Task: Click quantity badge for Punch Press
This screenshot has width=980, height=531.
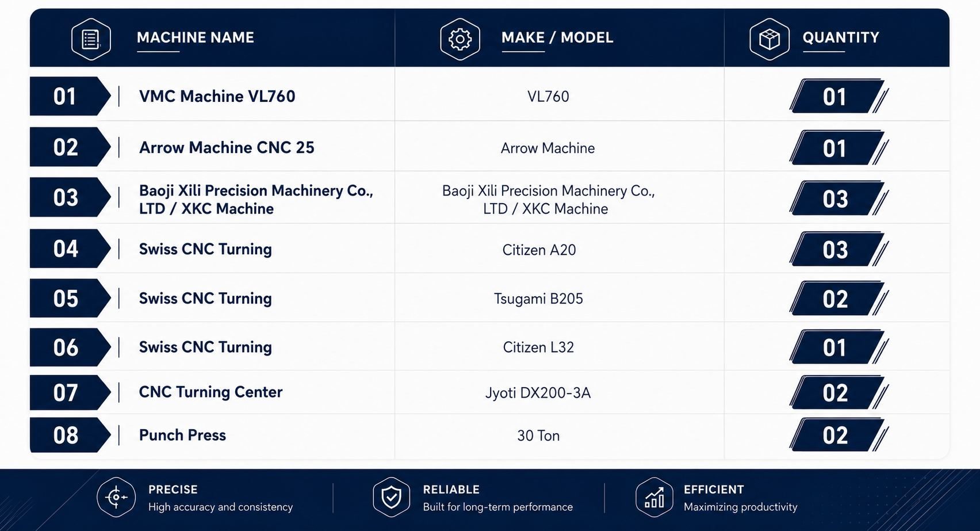Action: click(838, 435)
